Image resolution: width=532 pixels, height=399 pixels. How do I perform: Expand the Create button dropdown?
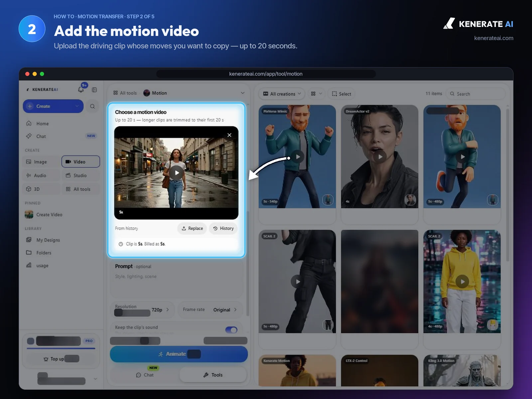tap(77, 106)
